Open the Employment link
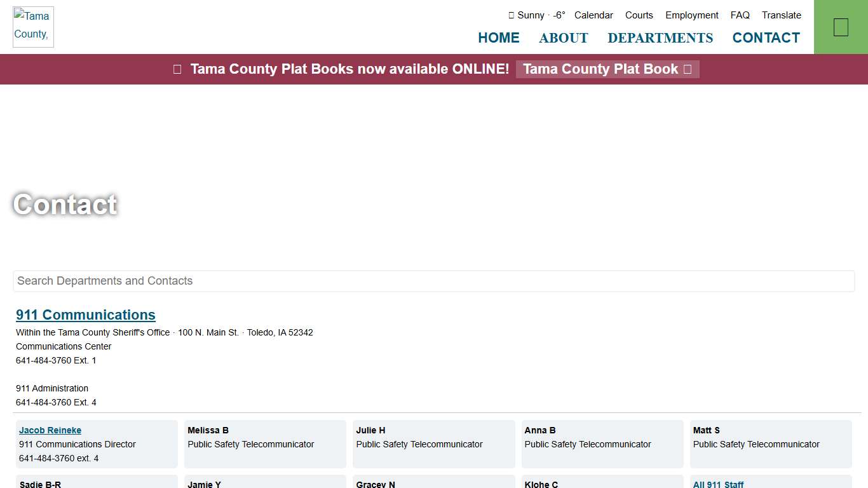 point(691,15)
